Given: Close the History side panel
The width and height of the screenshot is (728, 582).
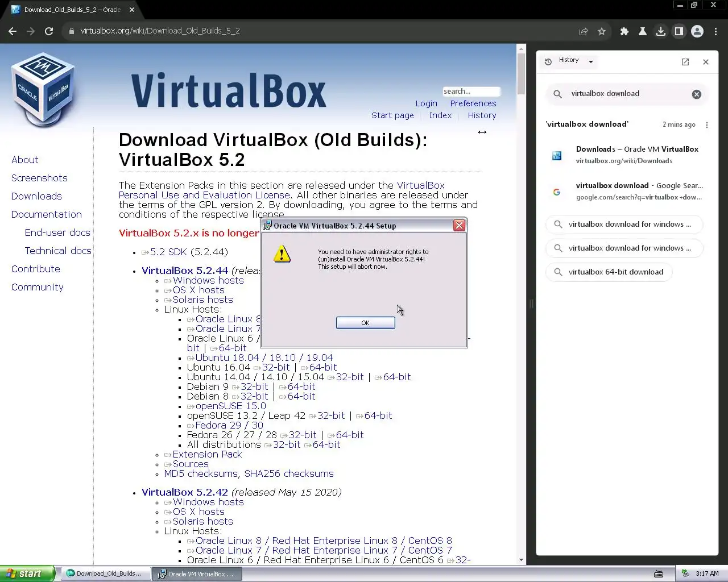Looking at the screenshot, I should coord(706,61).
